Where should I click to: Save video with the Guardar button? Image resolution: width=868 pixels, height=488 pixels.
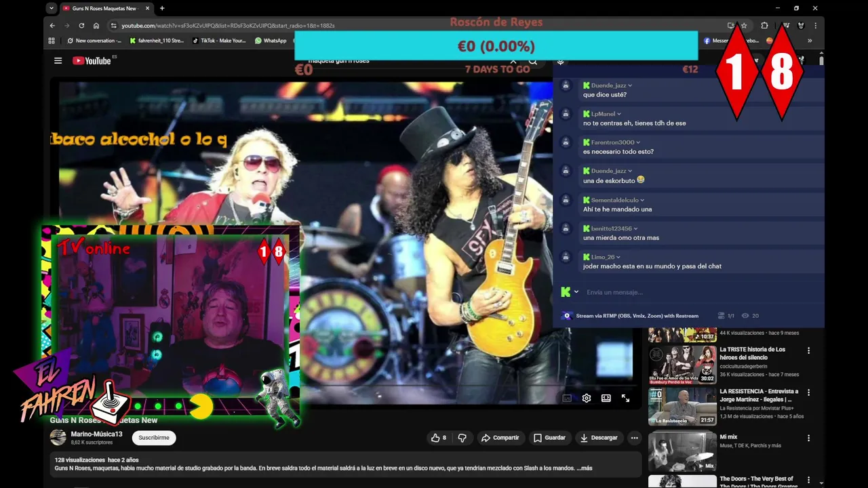point(549,438)
